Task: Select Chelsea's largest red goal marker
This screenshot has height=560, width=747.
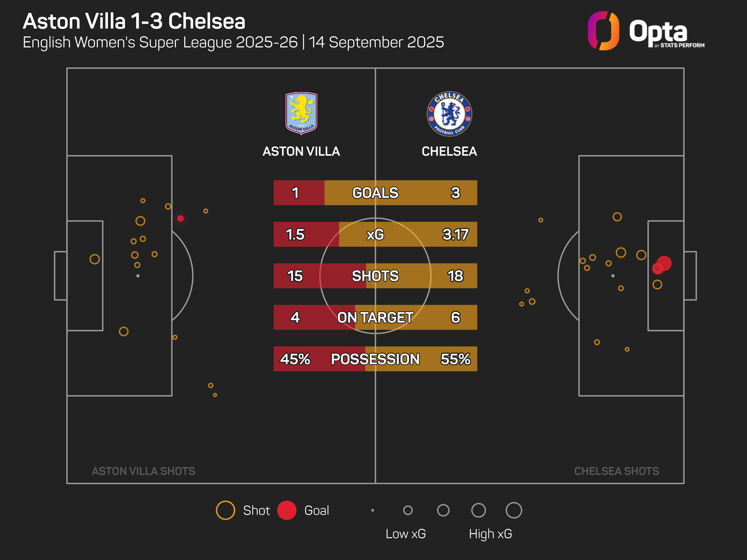Action: [x=664, y=263]
